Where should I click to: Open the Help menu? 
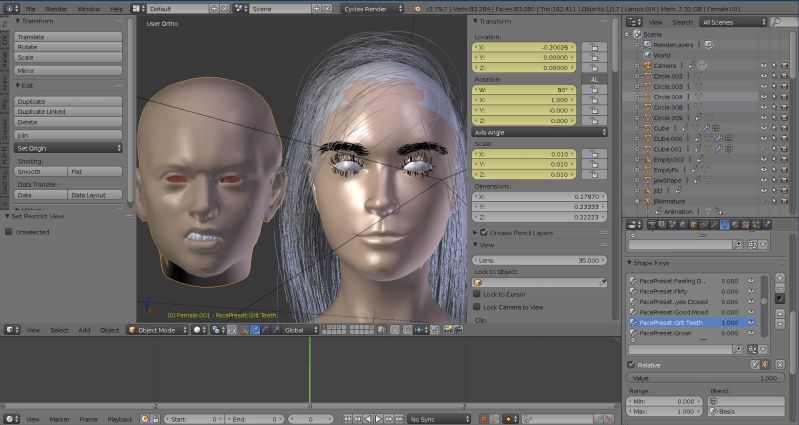[117, 9]
